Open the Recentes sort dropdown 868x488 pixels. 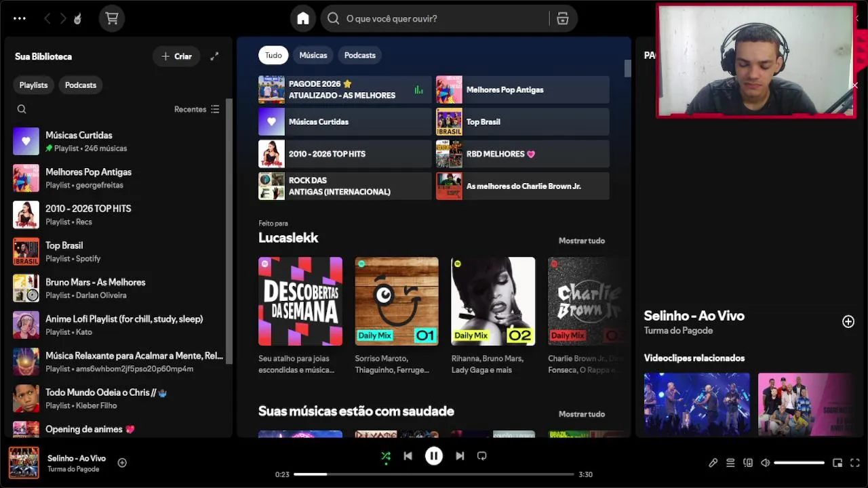click(197, 109)
